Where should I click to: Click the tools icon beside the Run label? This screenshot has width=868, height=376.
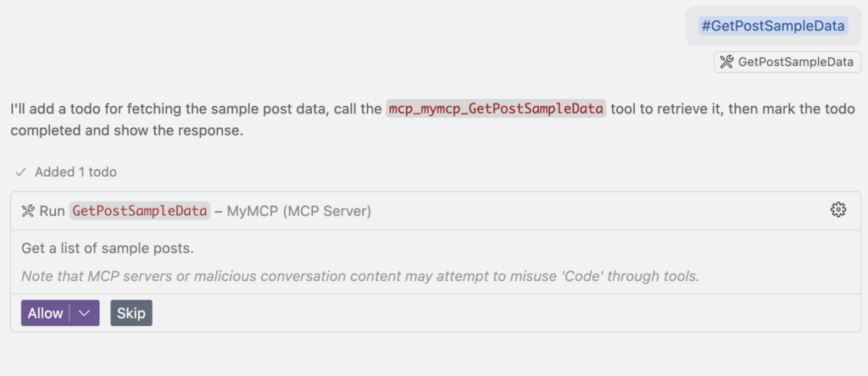[28, 211]
